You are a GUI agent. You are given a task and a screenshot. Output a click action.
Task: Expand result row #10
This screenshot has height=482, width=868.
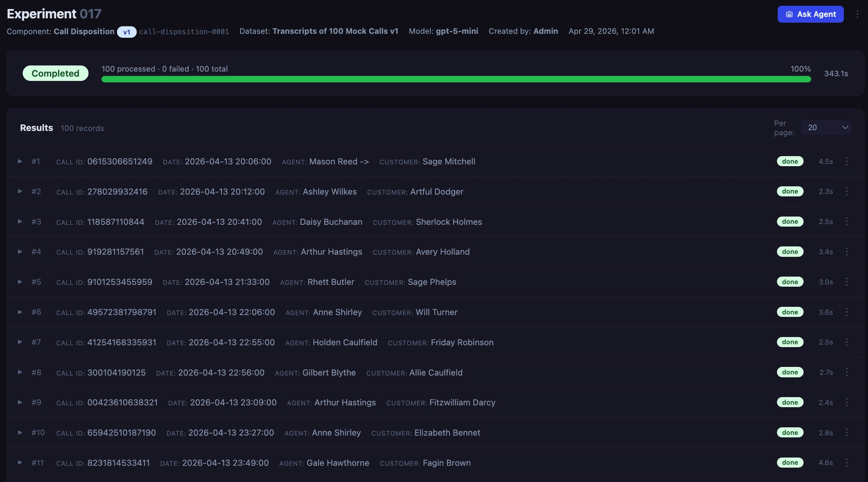(20, 433)
